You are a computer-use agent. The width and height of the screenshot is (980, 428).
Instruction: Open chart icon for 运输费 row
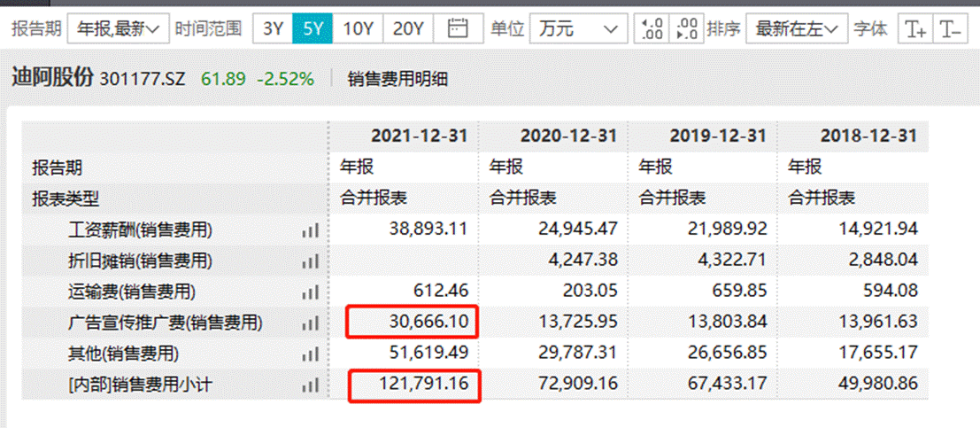[x=310, y=292]
